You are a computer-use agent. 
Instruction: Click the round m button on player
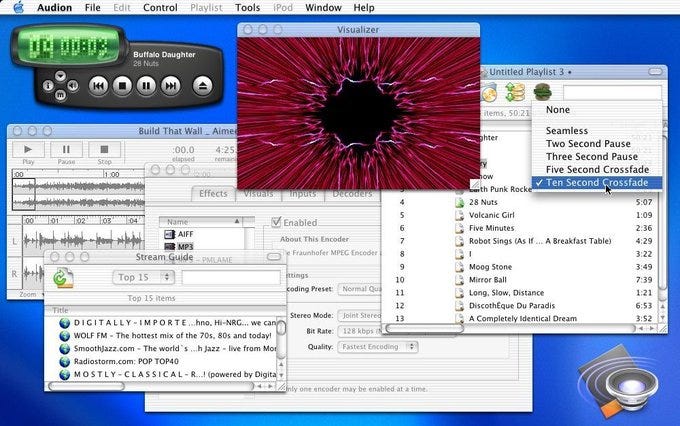pyautogui.click(x=60, y=95)
